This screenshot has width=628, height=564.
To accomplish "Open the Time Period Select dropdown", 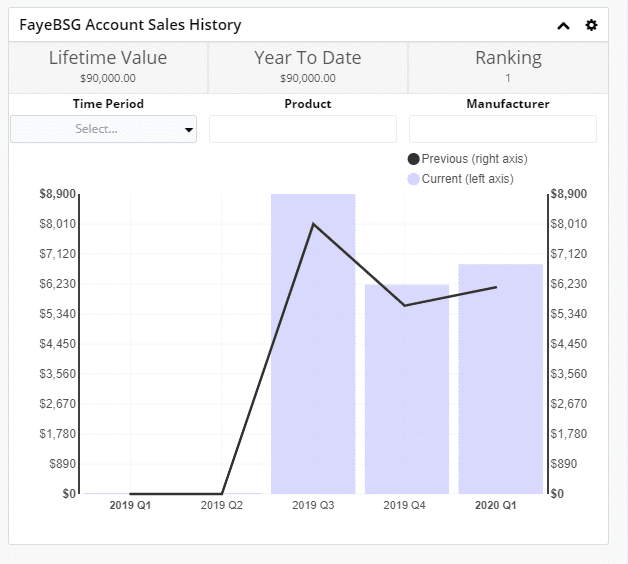I will (x=103, y=129).
